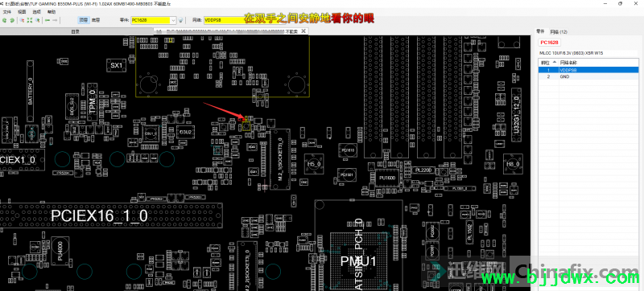This screenshot has width=644, height=291.
Task: Click the MLCC 10UF/6.3V description text
Action: click(x=572, y=53)
